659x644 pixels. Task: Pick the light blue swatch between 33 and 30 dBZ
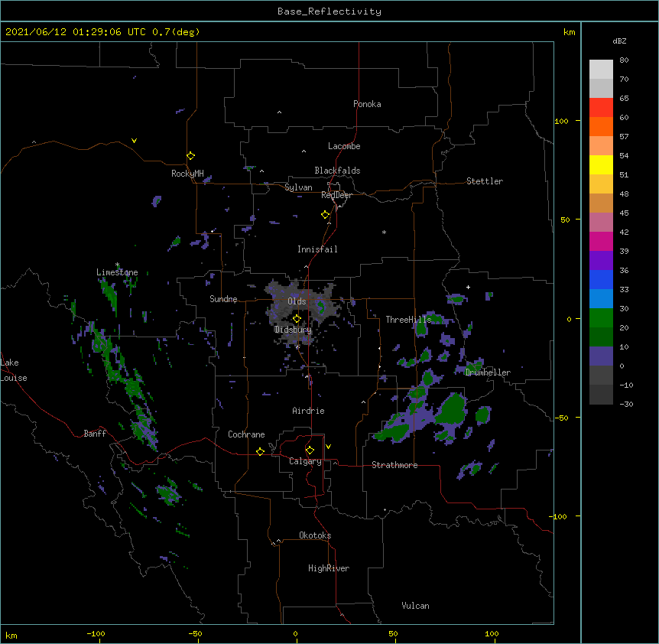point(601,298)
